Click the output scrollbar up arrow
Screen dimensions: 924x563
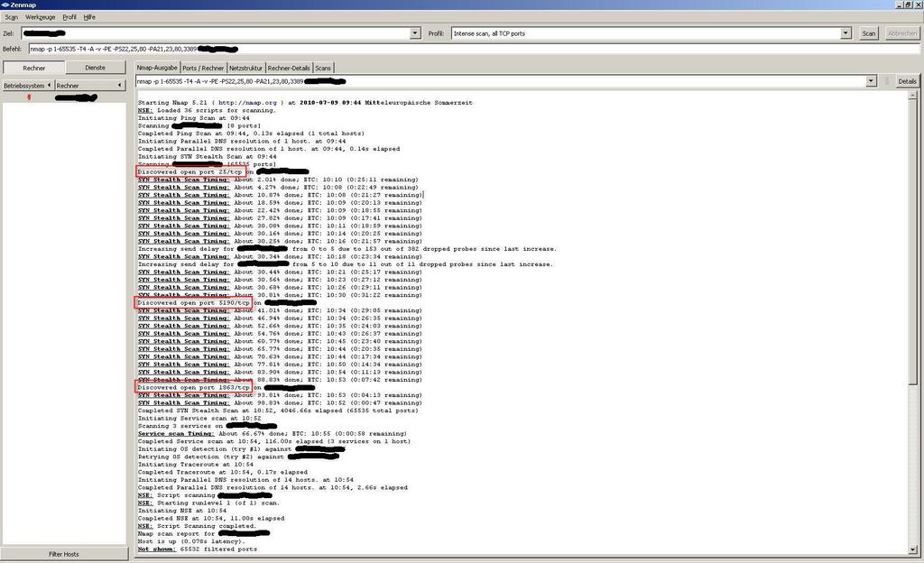tap(914, 94)
